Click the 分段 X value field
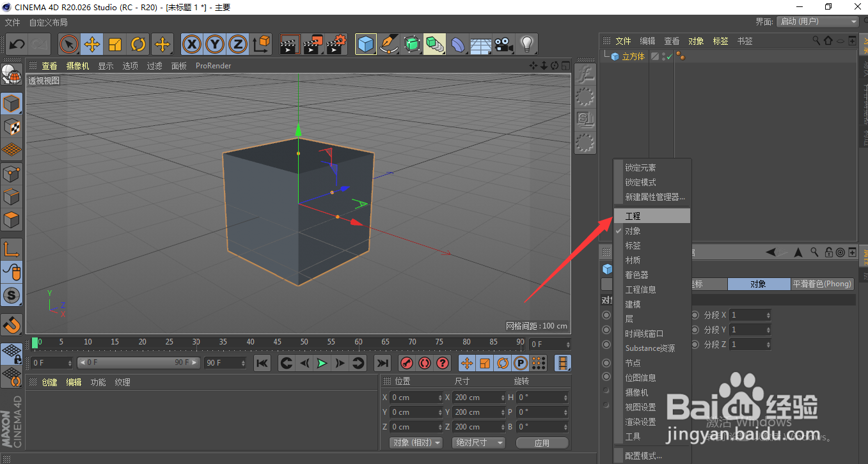This screenshot has width=868, height=464. click(x=750, y=315)
